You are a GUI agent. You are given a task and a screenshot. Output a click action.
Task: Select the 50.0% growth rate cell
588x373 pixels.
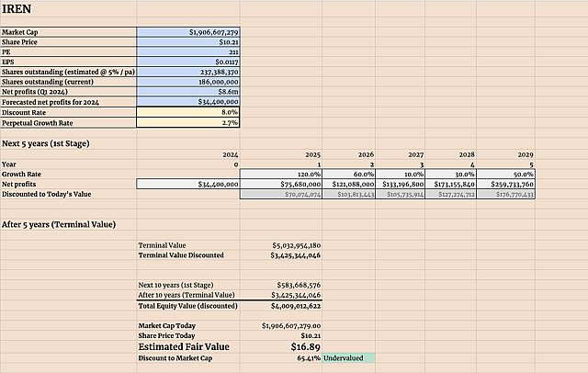(506, 174)
